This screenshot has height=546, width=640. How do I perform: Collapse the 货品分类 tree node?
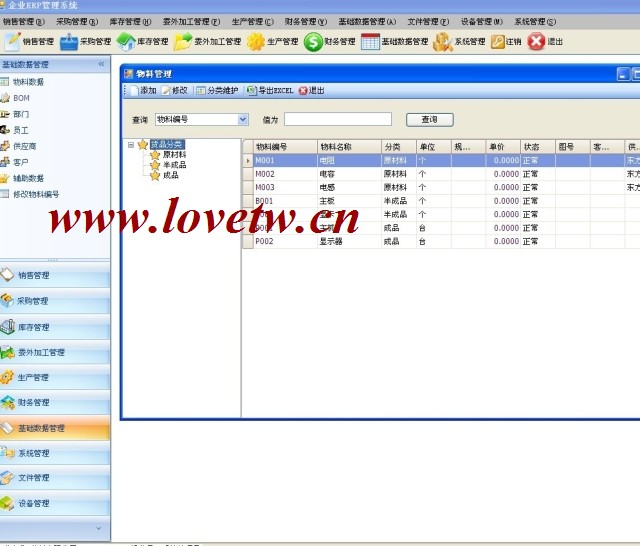[x=131, y=145]
